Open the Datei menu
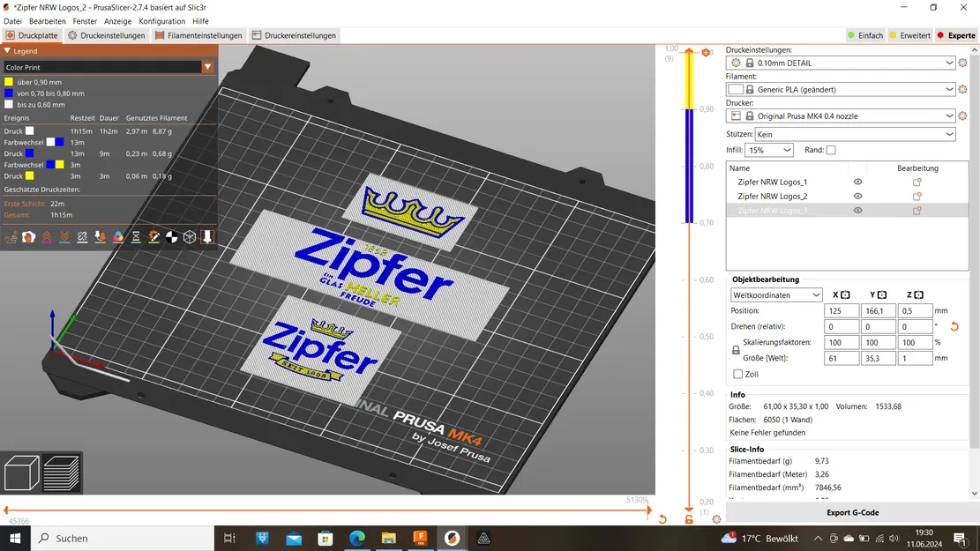Image resolution: width=980 pixels, height=551 pixels. (x=12, y=21)
